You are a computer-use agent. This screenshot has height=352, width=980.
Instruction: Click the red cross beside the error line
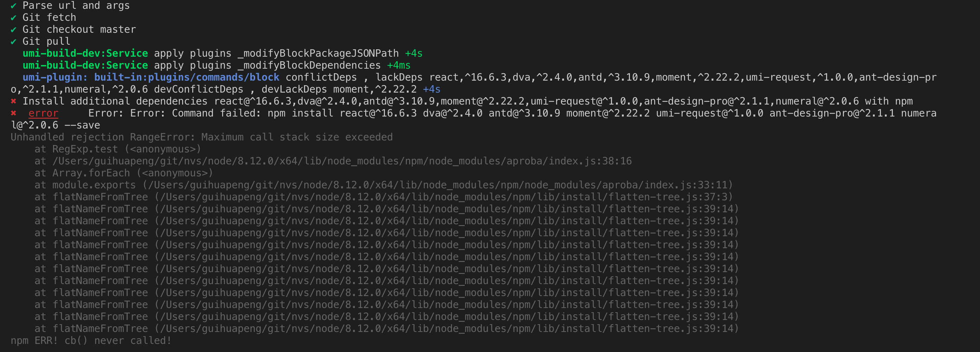[14, 113]
